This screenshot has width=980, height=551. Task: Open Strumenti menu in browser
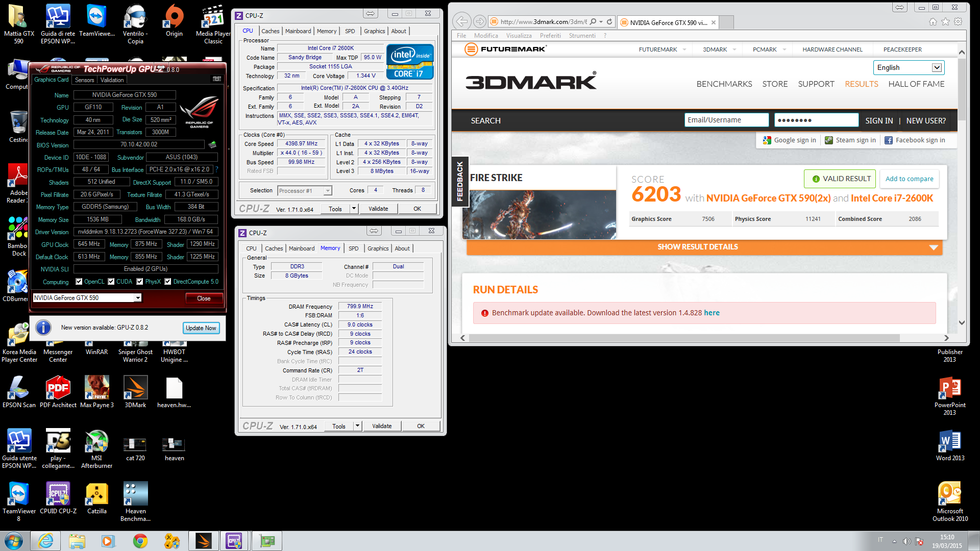[x=582, y=36]
